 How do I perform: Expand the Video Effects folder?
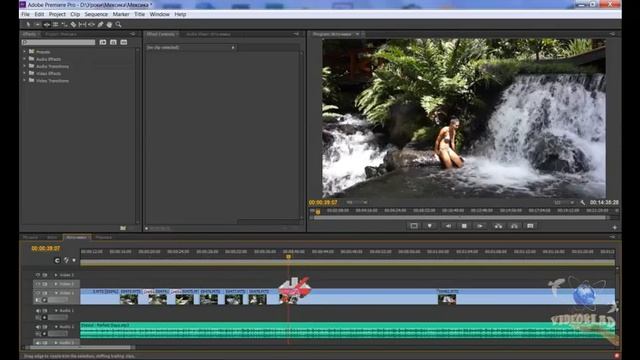[x=24, y=73]
